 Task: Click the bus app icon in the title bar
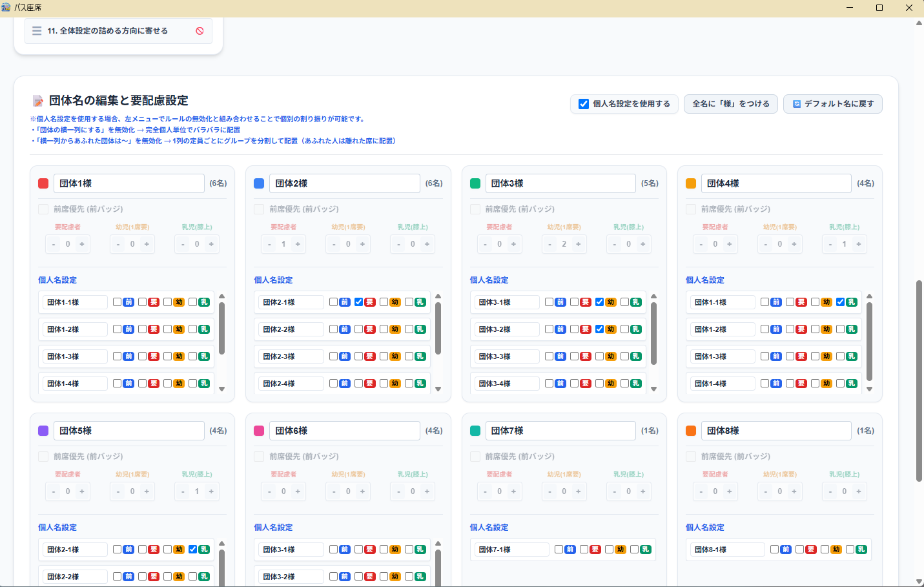pos(6,8)
